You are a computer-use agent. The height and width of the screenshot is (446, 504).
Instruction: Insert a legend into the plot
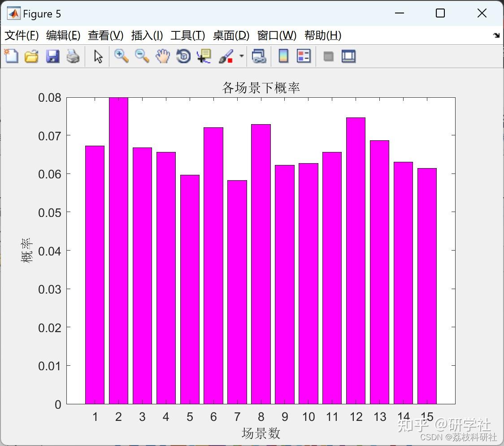point(304,56)
